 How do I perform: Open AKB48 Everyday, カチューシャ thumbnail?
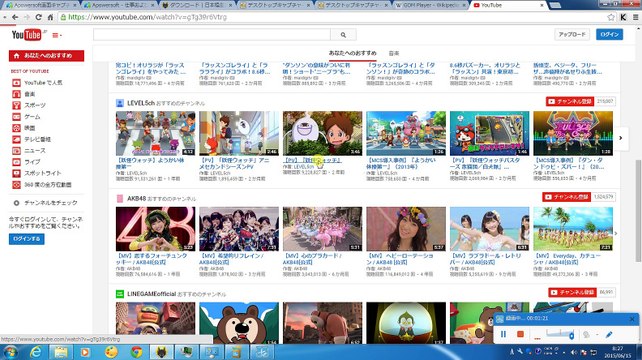[x=573, y=229]
